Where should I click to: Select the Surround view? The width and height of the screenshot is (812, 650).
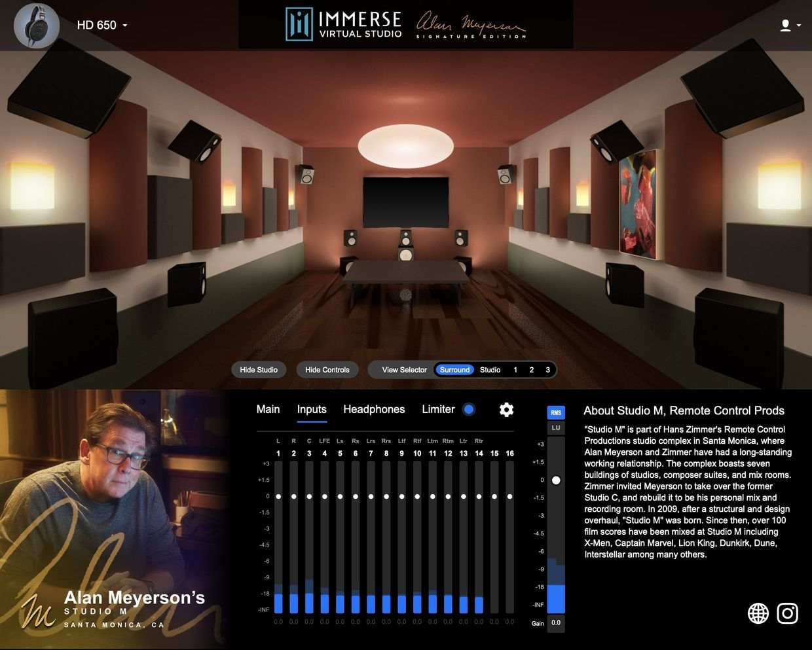(454, 369)
